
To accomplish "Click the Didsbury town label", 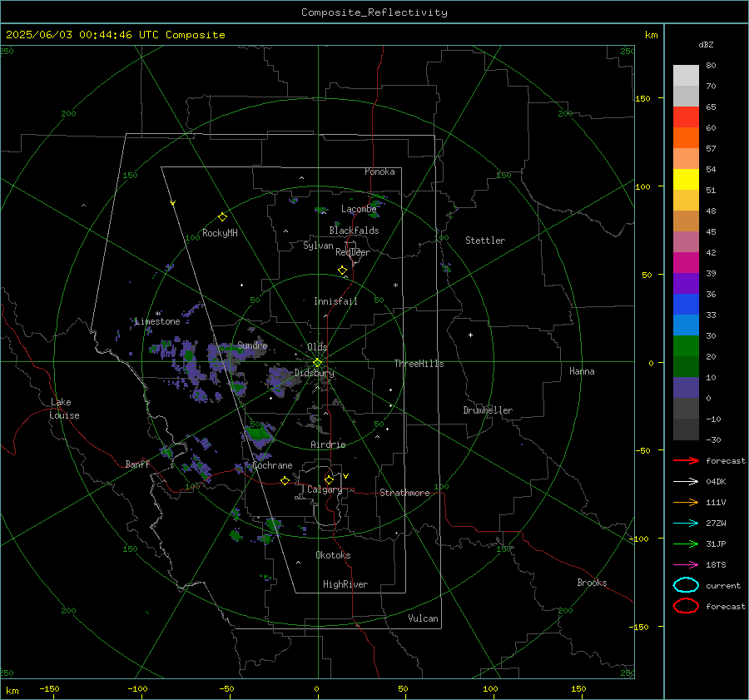I will click(314, 373).
